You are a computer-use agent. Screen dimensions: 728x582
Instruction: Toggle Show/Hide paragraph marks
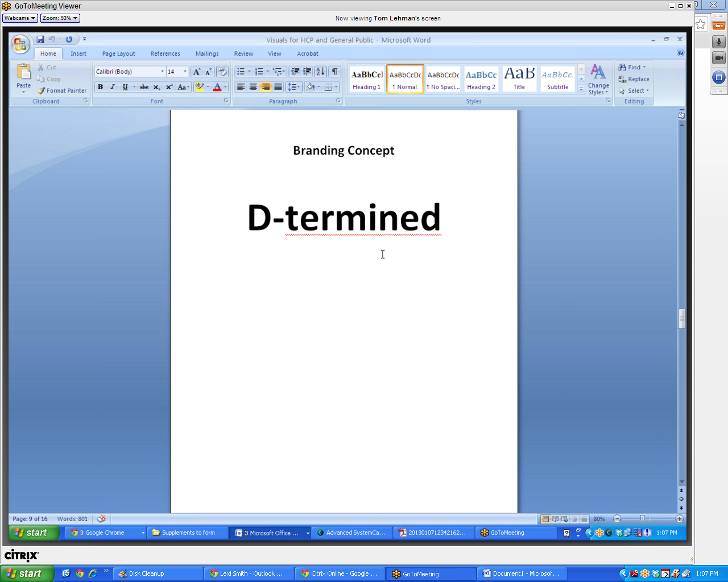(x=334, y=72)
